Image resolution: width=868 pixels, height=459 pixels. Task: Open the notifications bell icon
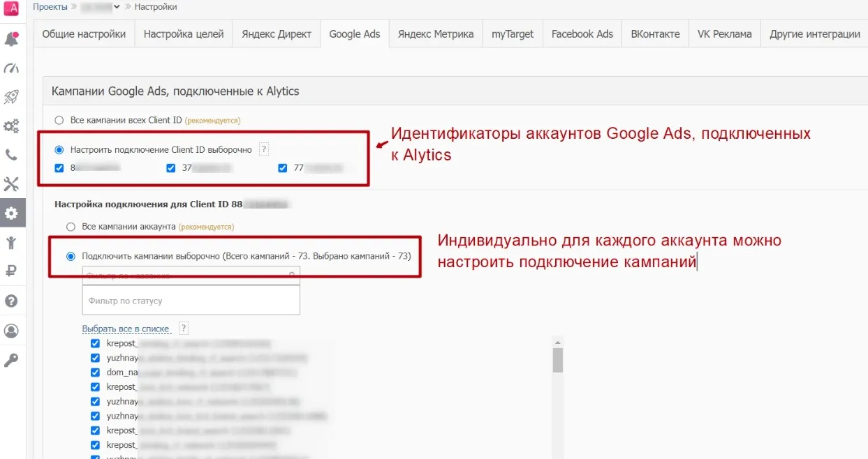pos(11,39)
